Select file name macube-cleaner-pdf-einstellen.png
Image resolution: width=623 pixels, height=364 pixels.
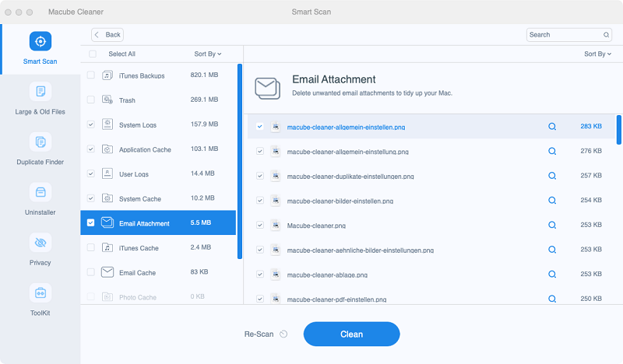(336, 299)
